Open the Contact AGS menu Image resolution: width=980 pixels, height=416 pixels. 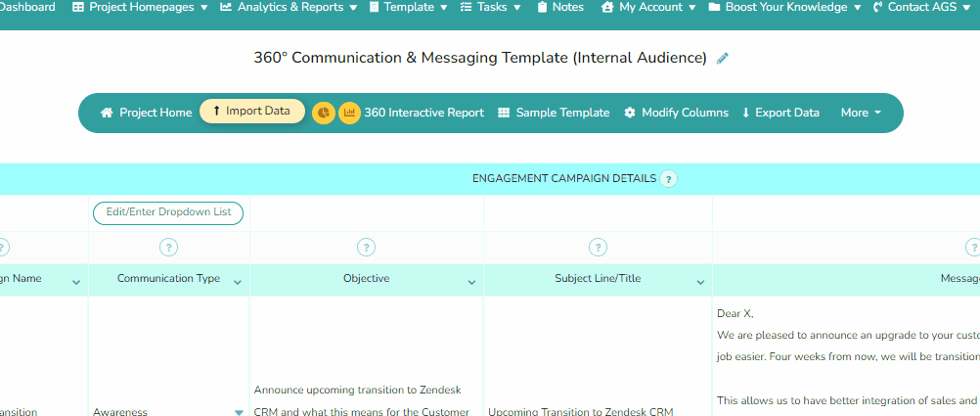point(923,8)
